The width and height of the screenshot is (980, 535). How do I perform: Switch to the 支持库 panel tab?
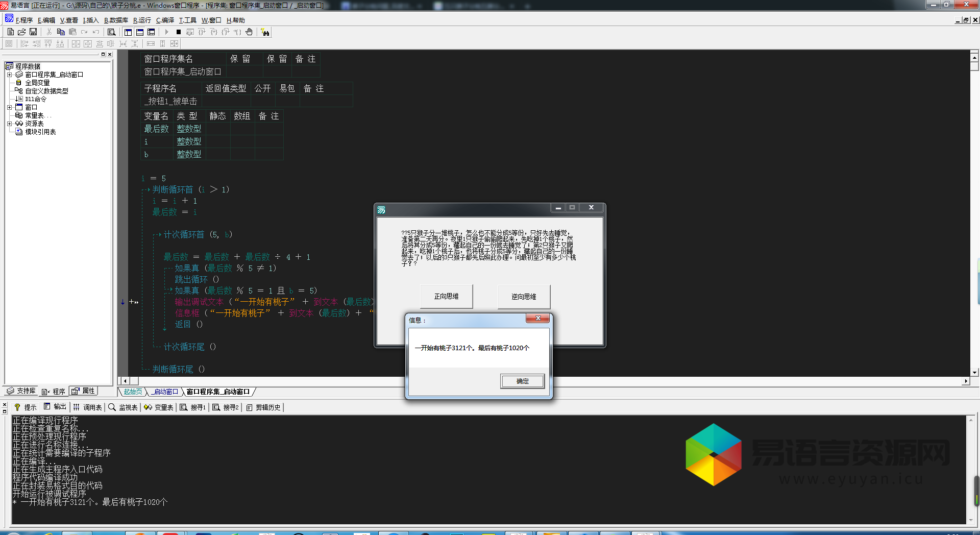coord(21,391)
